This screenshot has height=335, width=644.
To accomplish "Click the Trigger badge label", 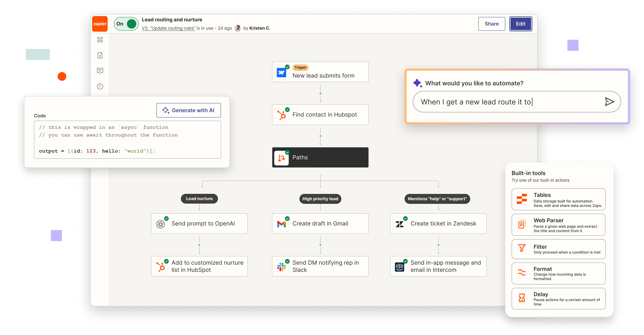I will point(300,67).
